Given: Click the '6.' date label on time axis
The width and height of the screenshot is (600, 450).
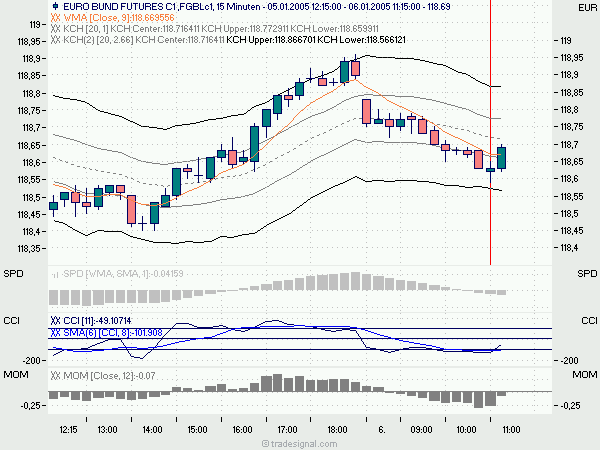Looking at the screenshot, I should (x=382, y=430).
